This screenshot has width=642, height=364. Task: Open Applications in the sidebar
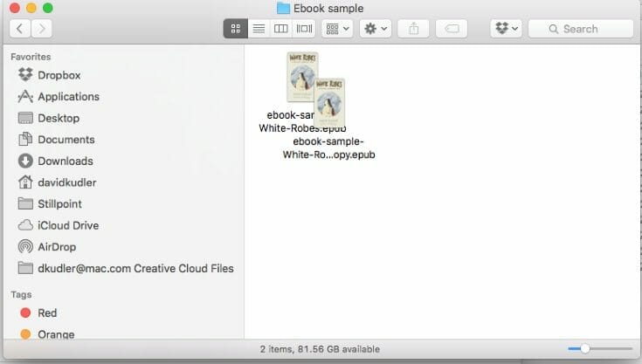point(68,97)
